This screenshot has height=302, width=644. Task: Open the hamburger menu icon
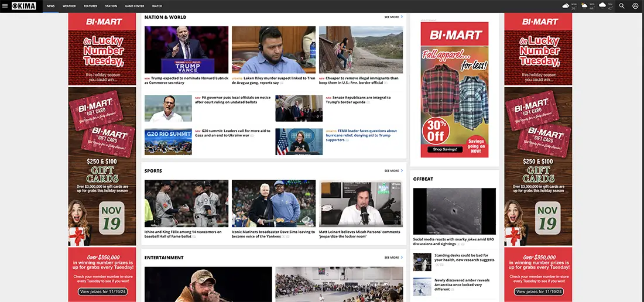(x=5, y=6)
